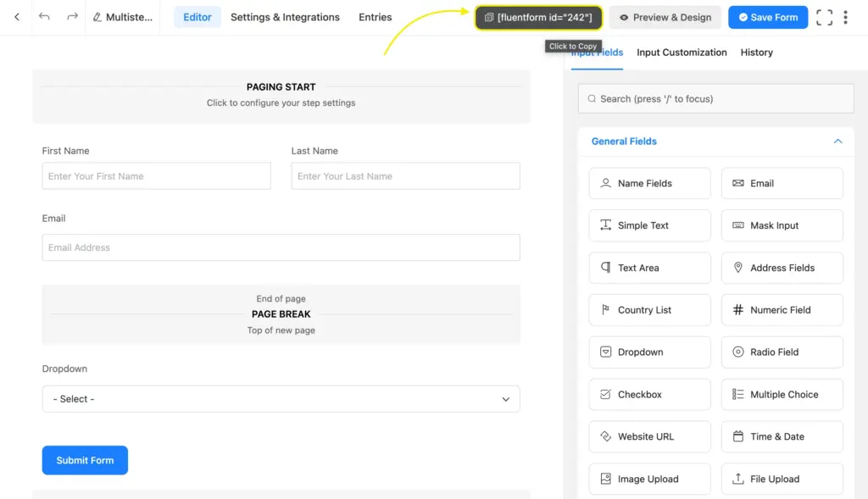Screen dimensions: 868x499
Task: Edit form title via pencil icon
Action: (x=97, y=17)
